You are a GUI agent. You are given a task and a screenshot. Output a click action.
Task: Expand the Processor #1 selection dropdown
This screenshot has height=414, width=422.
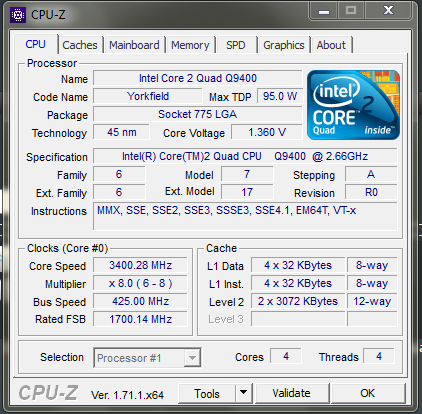(x=192, y=358)
